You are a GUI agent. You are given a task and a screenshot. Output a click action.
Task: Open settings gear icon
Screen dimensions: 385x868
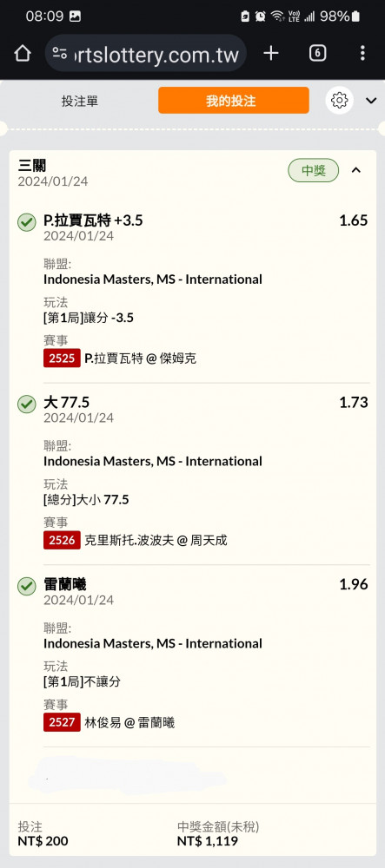click(x=339, y=100)
